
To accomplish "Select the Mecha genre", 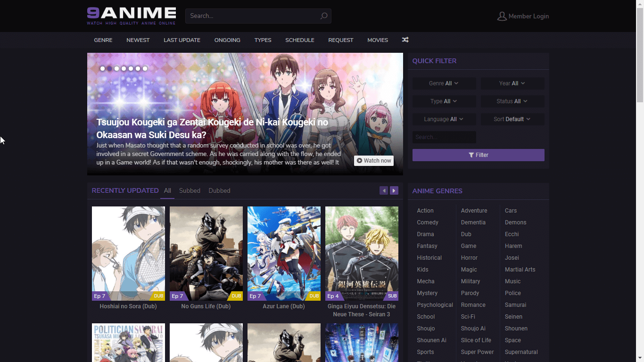I will point(426,281).
